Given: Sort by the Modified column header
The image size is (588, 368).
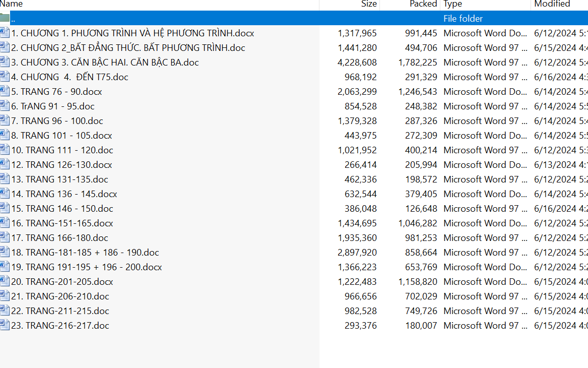Looking at the screenshot, I should click(x=552, y=4).
